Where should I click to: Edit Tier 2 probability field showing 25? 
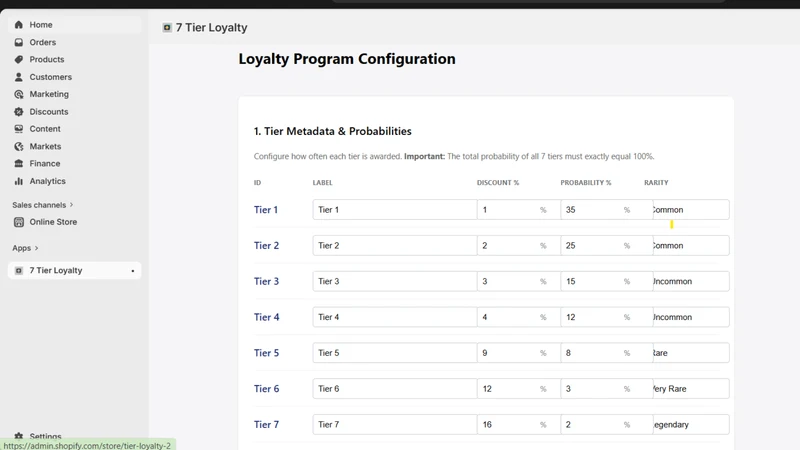pyautogui.click(x=607, y=245)
